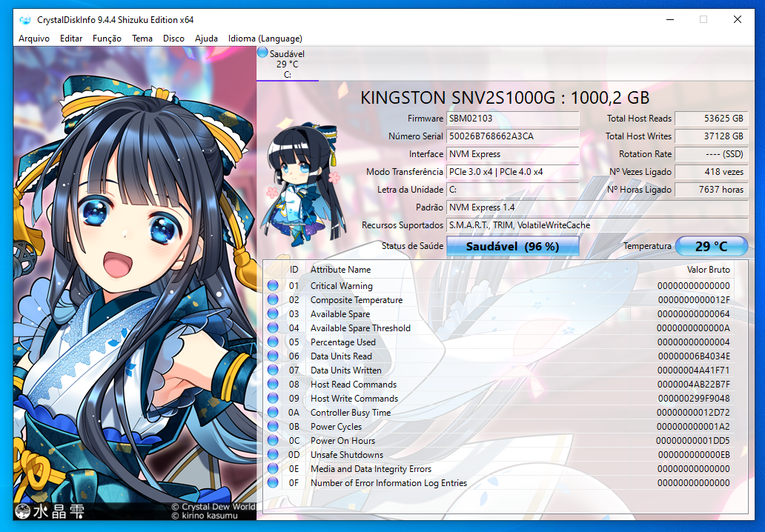Viewport: 765px width, 532px height.
Task: Click status orb for Error Information Log Entries
Action: coord(273,483)
